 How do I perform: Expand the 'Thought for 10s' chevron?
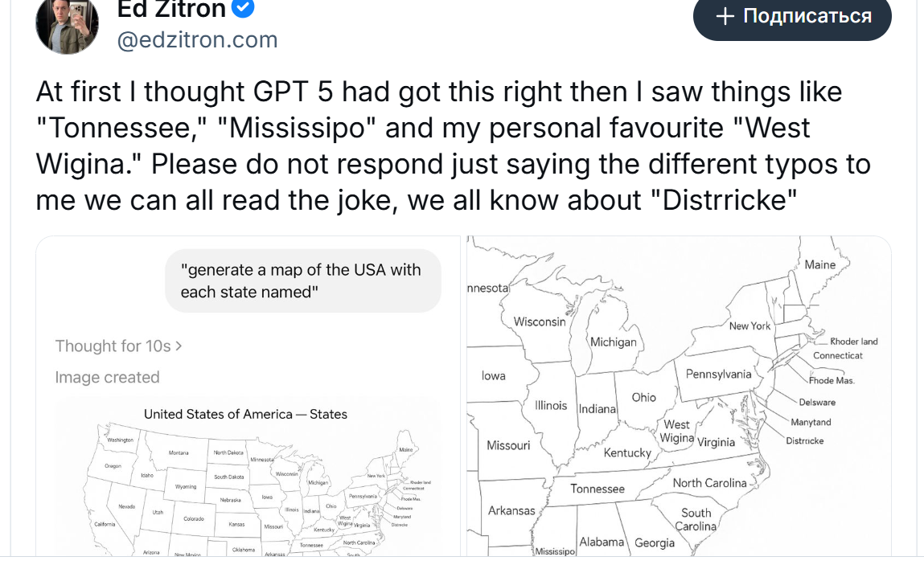[x=179, y=346]
